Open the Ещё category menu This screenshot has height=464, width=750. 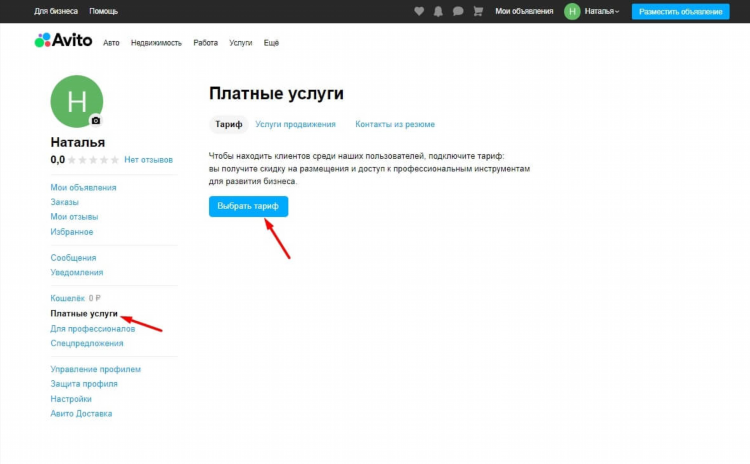point(271,43)
